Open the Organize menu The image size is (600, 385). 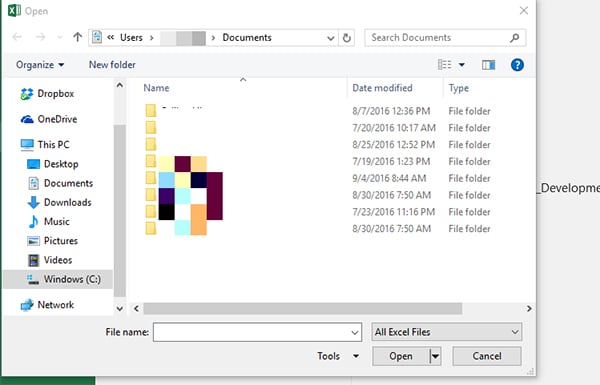pyautogui.click(x=40, y=65)
